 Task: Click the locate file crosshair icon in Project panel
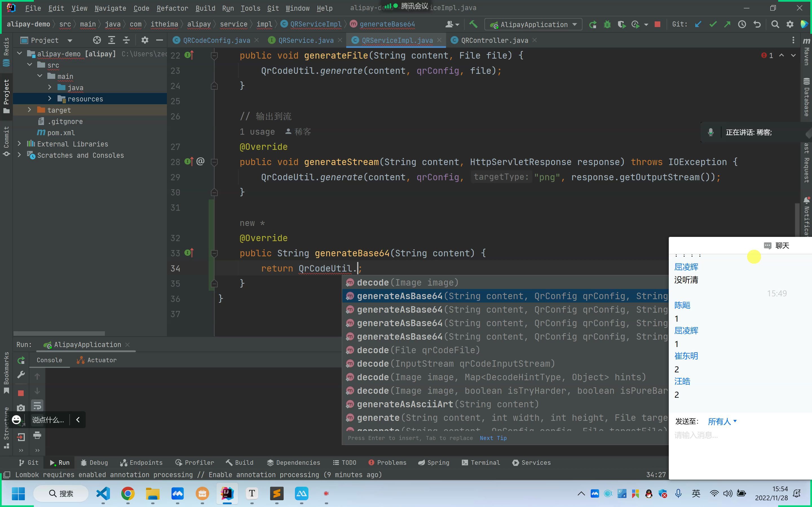tap(97, 40)
